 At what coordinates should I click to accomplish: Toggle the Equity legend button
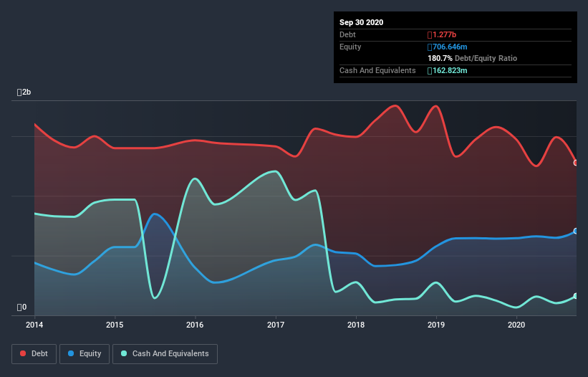click(85, 354)
